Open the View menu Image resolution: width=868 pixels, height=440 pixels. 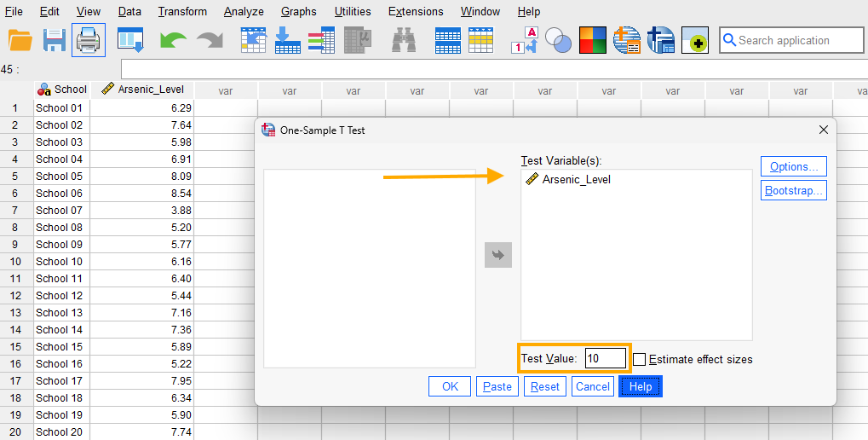(x=89, y=11)
